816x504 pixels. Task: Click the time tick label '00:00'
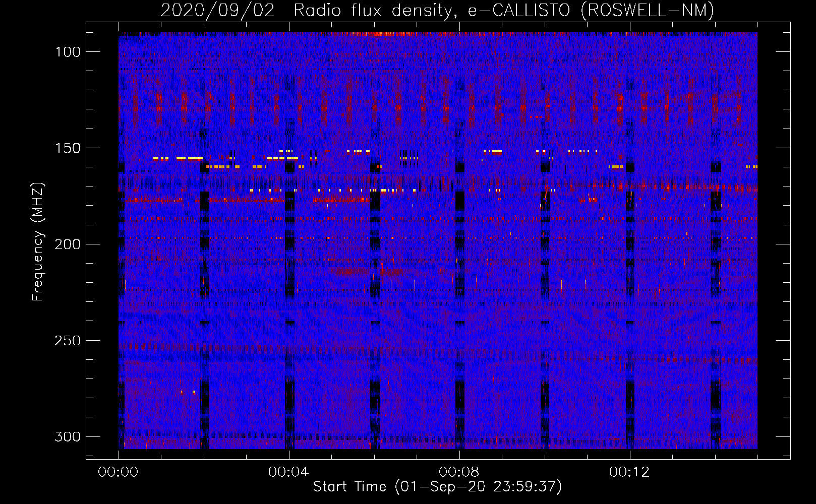[x=118, y=472]
